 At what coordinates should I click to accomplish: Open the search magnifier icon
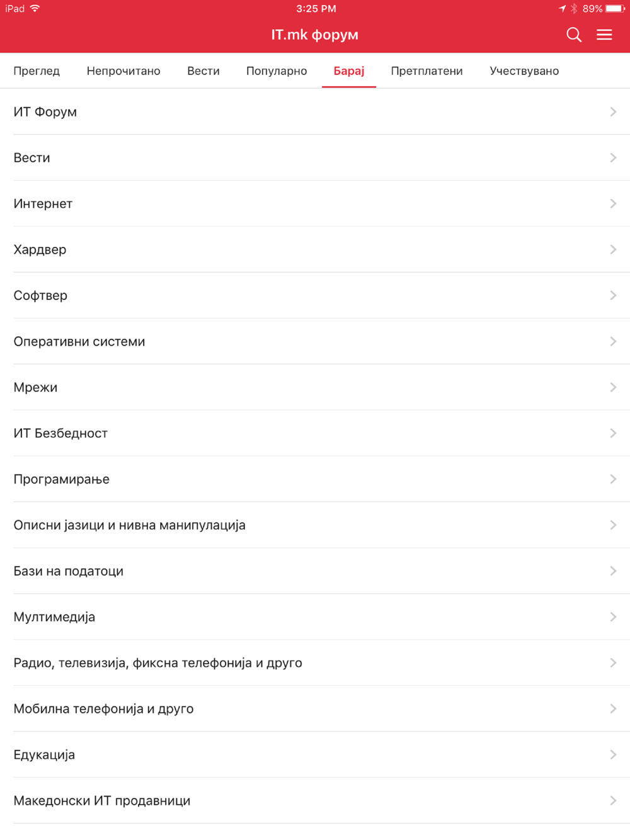click(x=573, y=35)
